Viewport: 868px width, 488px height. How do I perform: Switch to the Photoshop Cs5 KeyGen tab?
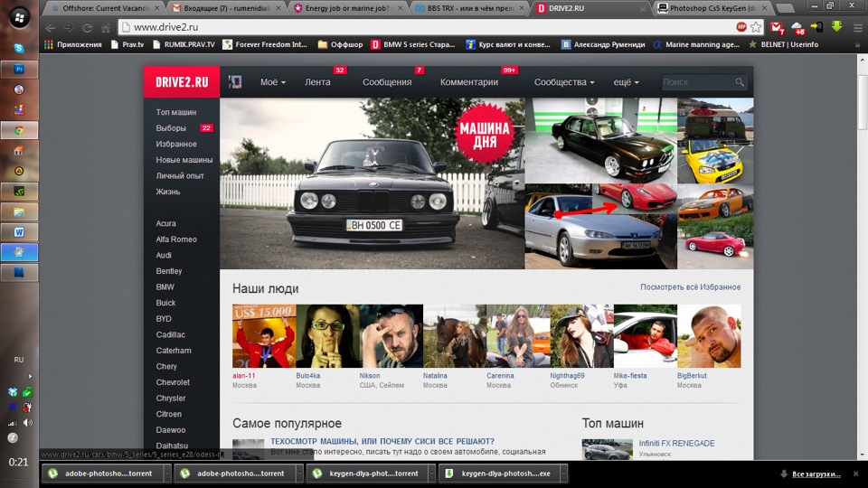[x=713, y=8]
